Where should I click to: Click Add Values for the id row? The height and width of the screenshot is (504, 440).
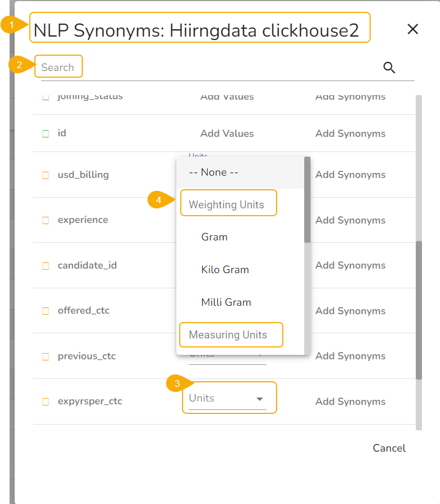227,133
